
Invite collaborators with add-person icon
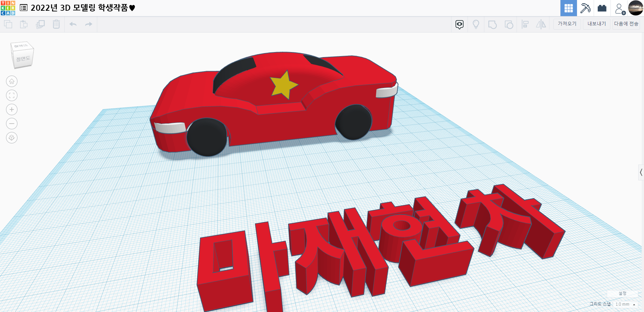620,9
